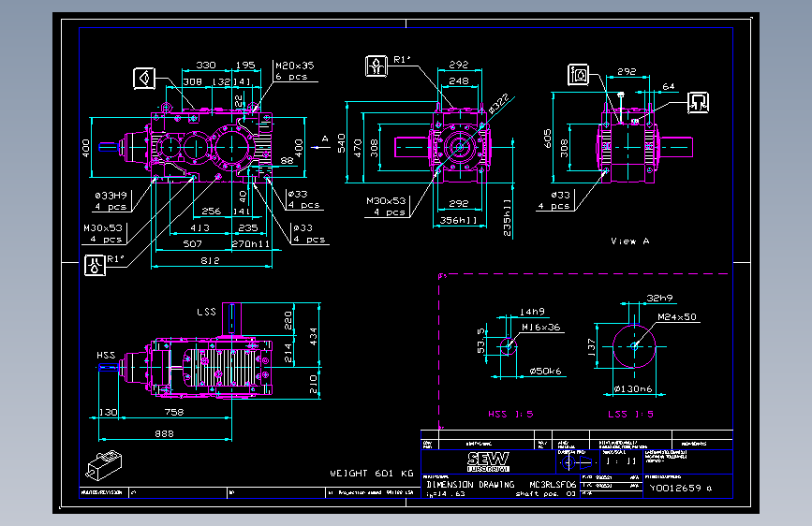The height and width of the screenshot is (526, 812).
Task: Select the 137 dimension on LSS detail
Action: (x=591, y=347)
